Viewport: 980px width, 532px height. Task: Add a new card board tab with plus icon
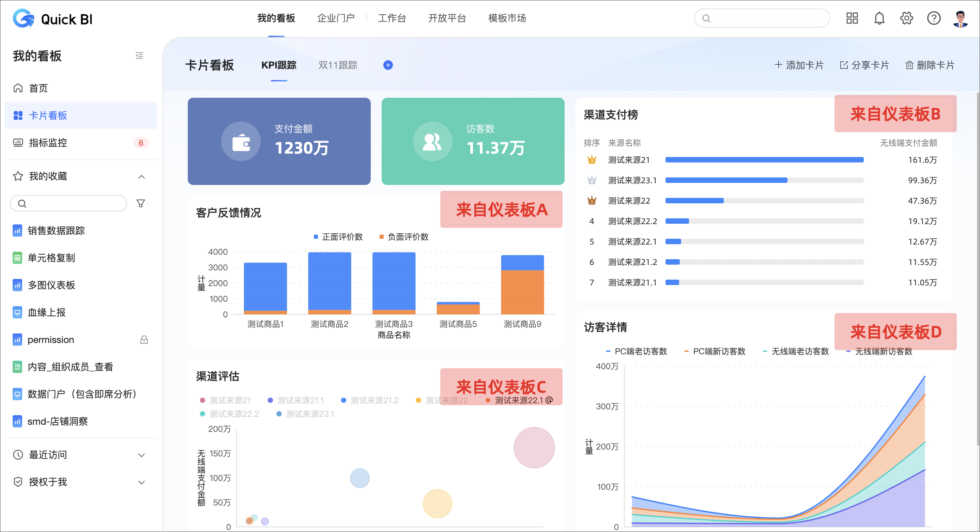tap(388, 65)
